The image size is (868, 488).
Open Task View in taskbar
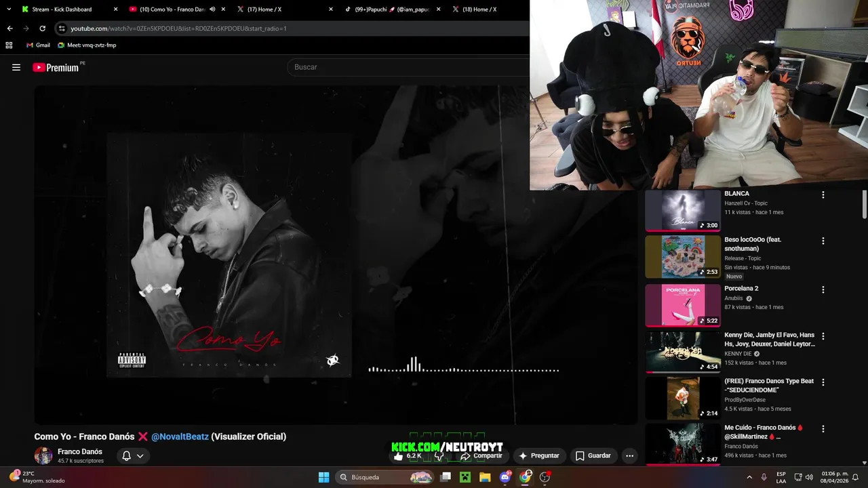click(x=446, y=477)
